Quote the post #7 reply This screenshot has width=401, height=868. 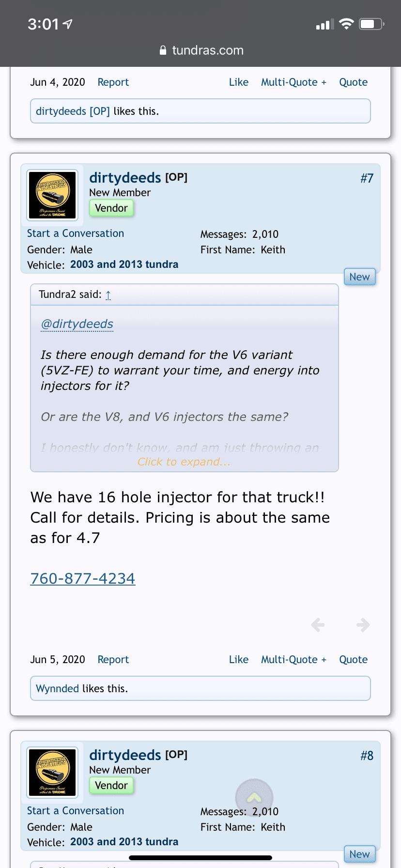pos(354,660)
